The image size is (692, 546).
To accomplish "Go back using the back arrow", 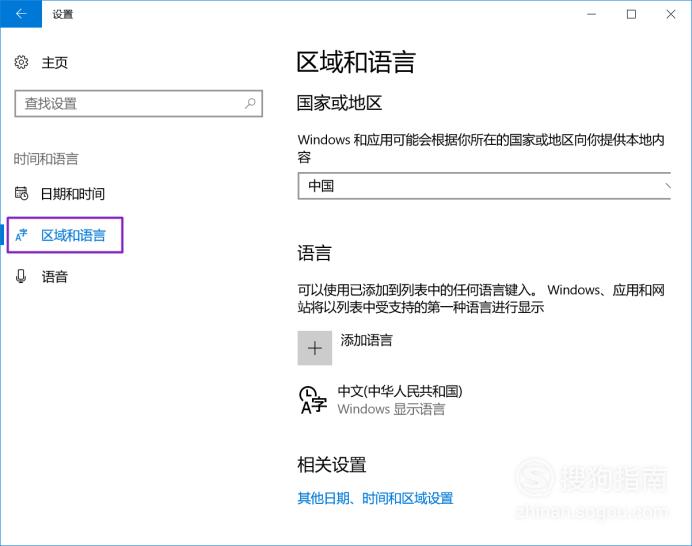I will tap(21, 14).
